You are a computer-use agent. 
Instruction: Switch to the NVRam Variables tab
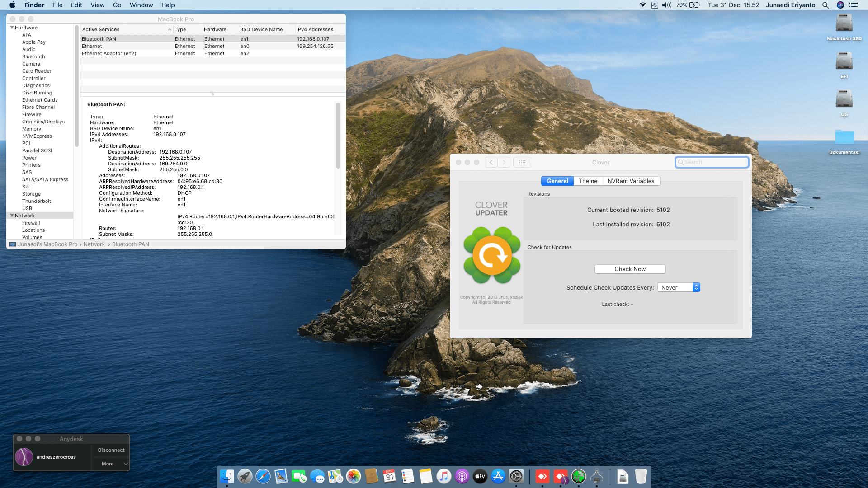coord(631,181)
